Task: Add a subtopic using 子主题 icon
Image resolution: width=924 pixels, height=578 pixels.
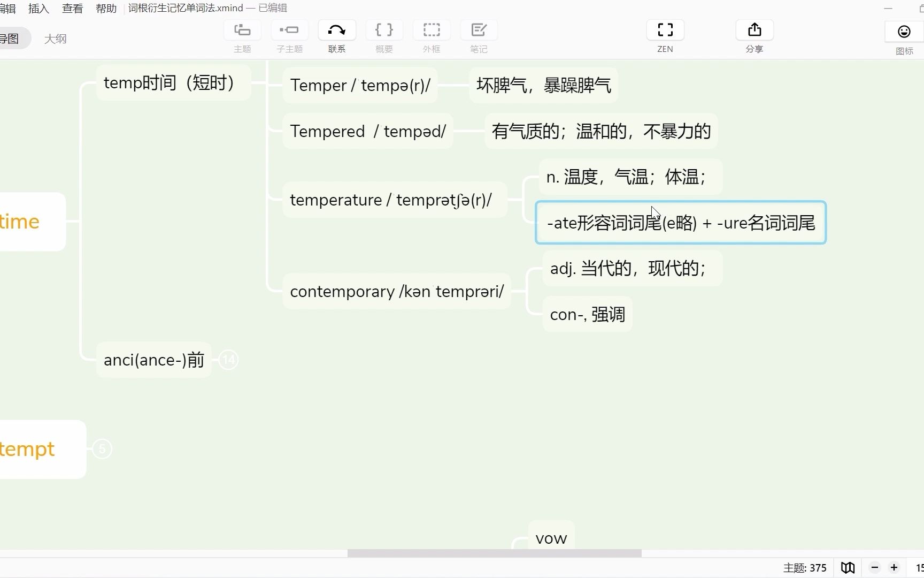Action: pos(289,30)
